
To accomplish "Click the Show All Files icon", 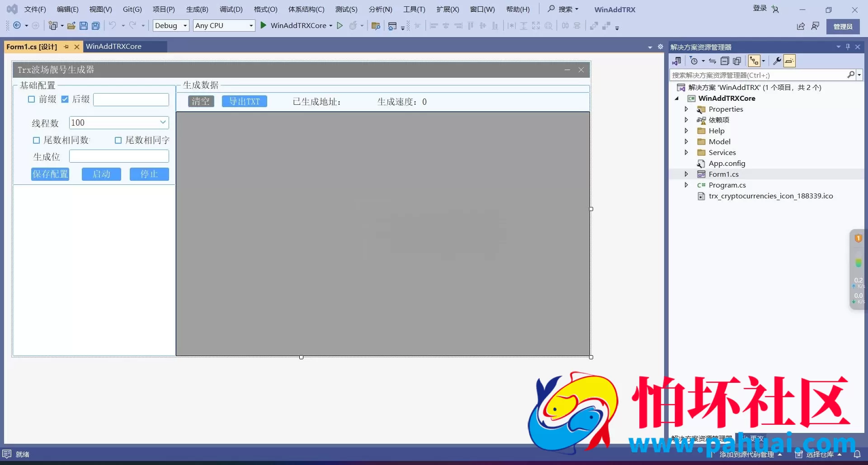I will (737, 61).
